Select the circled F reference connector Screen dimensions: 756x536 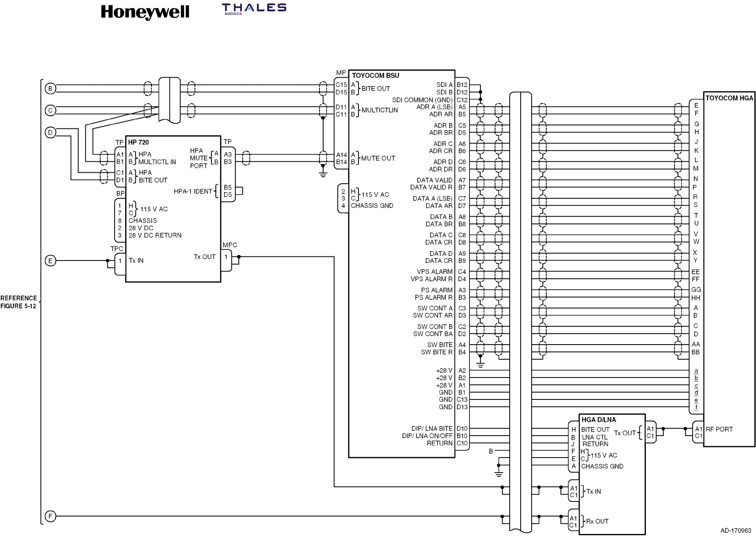coord(50,516)
